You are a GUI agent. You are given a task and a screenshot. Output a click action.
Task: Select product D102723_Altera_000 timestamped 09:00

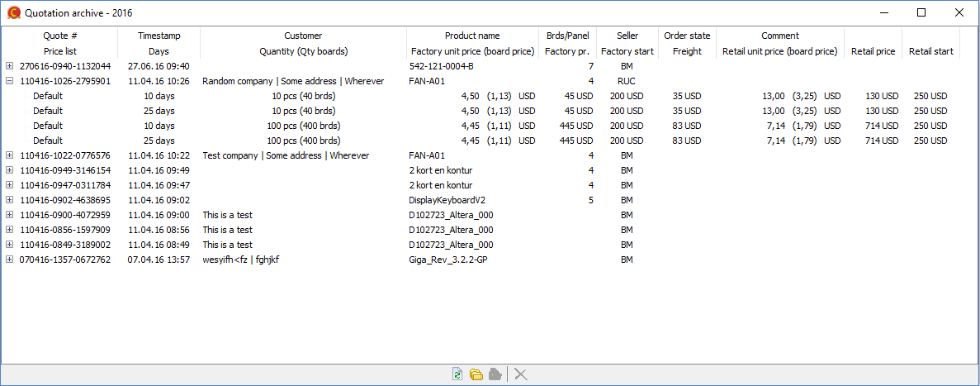point(451,215)
